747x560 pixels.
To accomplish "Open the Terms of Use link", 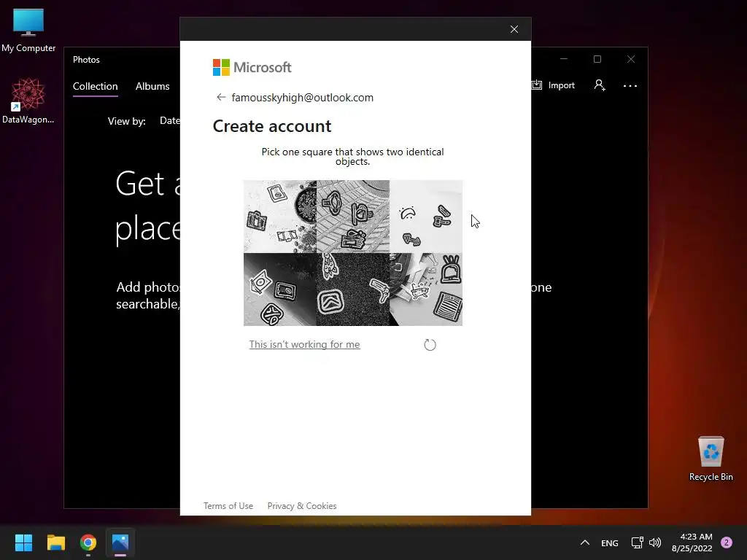I will (x=228, y=506).
